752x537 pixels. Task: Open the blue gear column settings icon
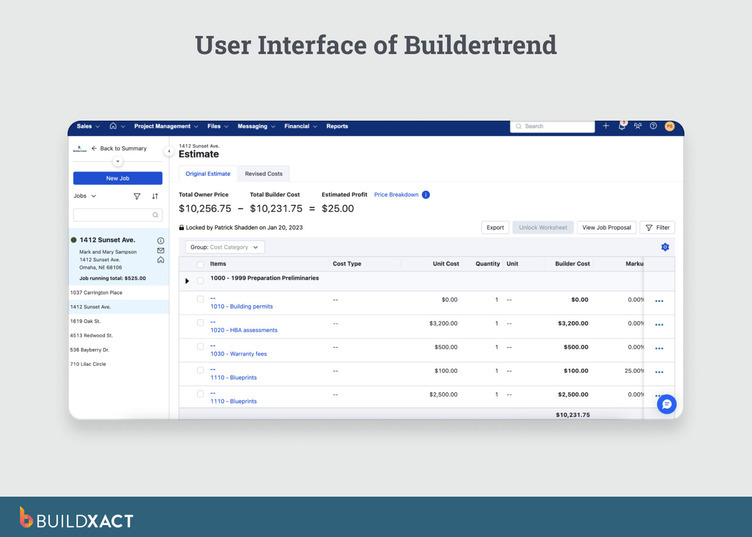click(665, 247)
